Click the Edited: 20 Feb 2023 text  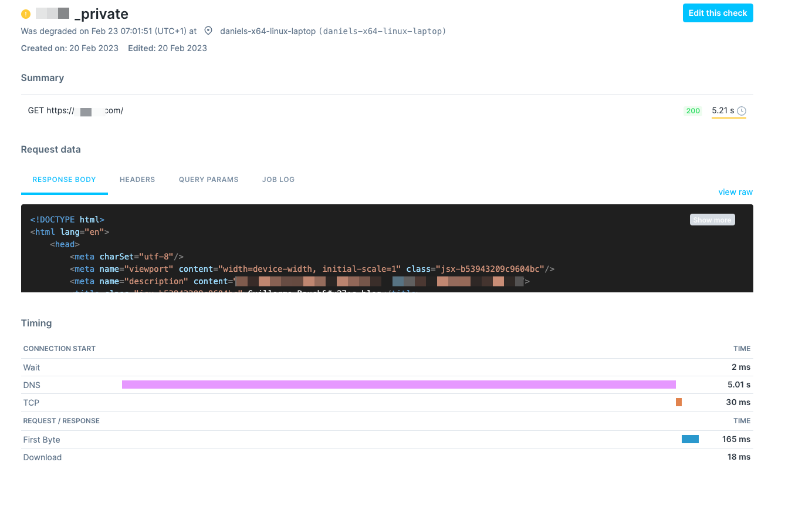tap(167, 48)
